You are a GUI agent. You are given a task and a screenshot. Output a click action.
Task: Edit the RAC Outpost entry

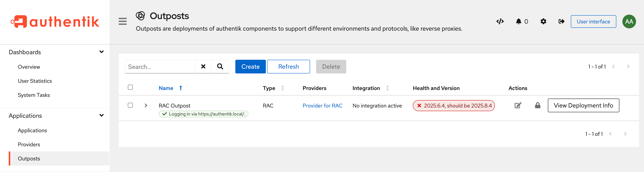(518, 105)
